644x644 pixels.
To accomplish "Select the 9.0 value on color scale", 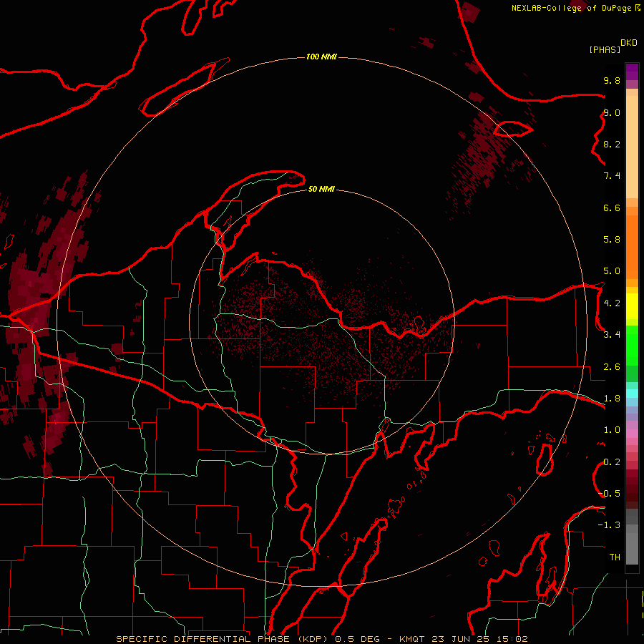I will pos(612,112).
